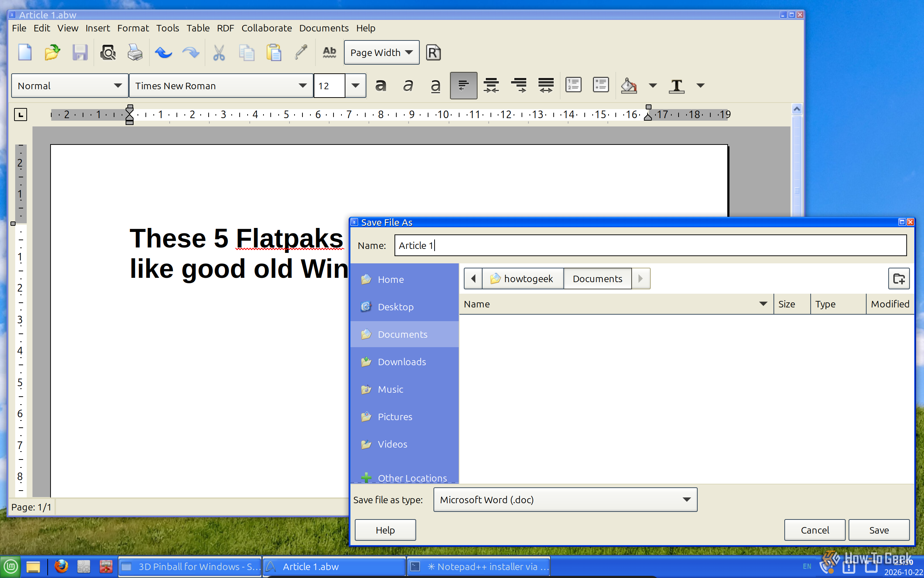Image resolution: width=924 pixels, height=578 pixels.
Task: Click the Redo arrow icon
Action: (x=191, y=52)
